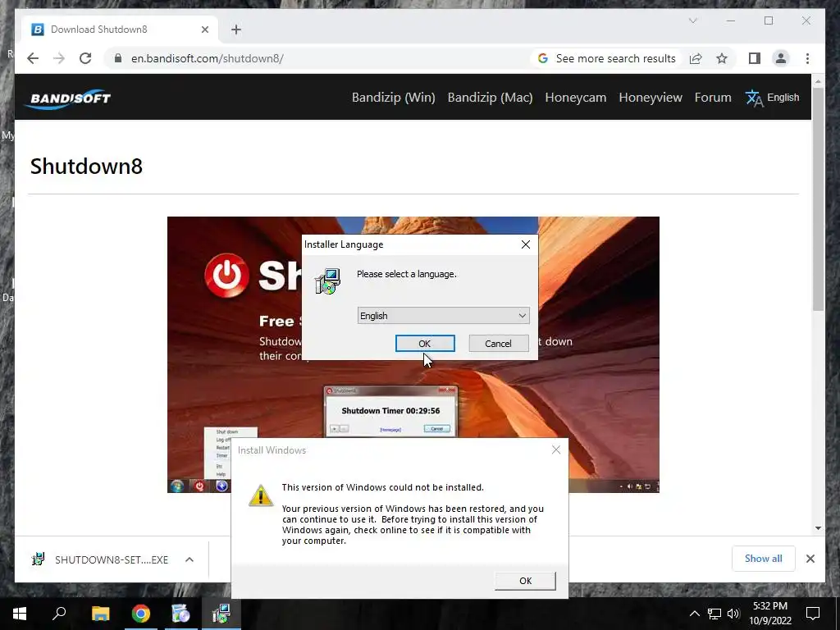Reload the Bandisoft page
The image size is (840, 630).
[85, 58]
